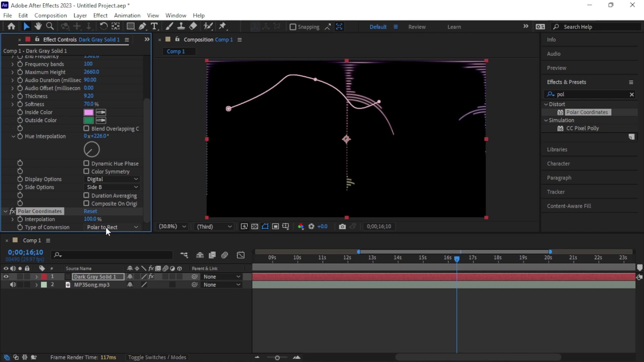Change the Side Options dropdown
The width and height of the screenshot is (644, 362).
(112, 187)
